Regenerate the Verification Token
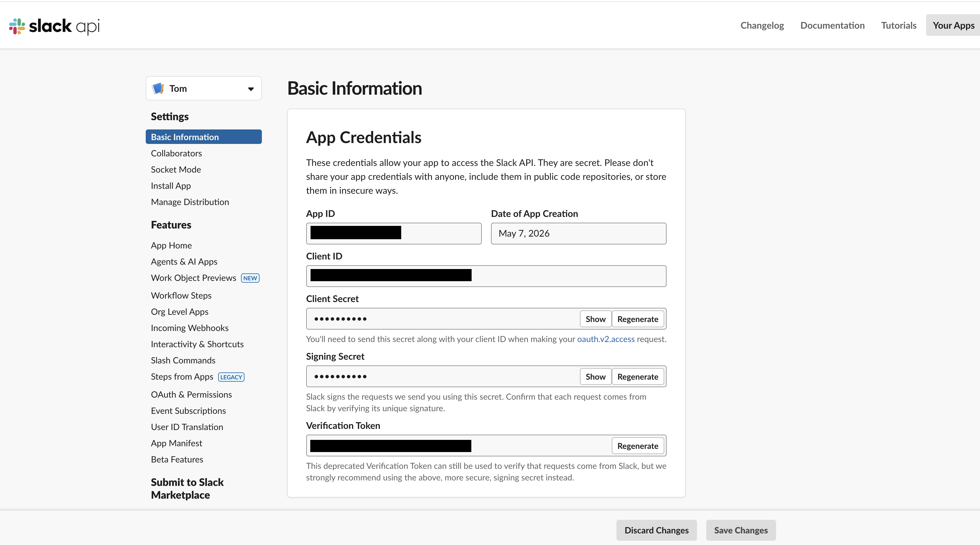980x545 pixels. [x=638, y=446]
